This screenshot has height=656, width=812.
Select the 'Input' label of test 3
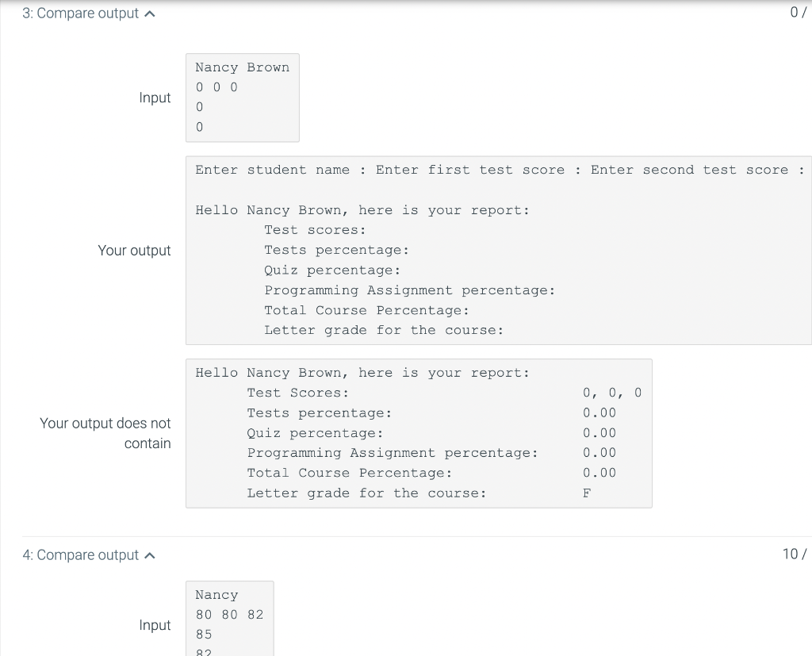tap(155, 98)
